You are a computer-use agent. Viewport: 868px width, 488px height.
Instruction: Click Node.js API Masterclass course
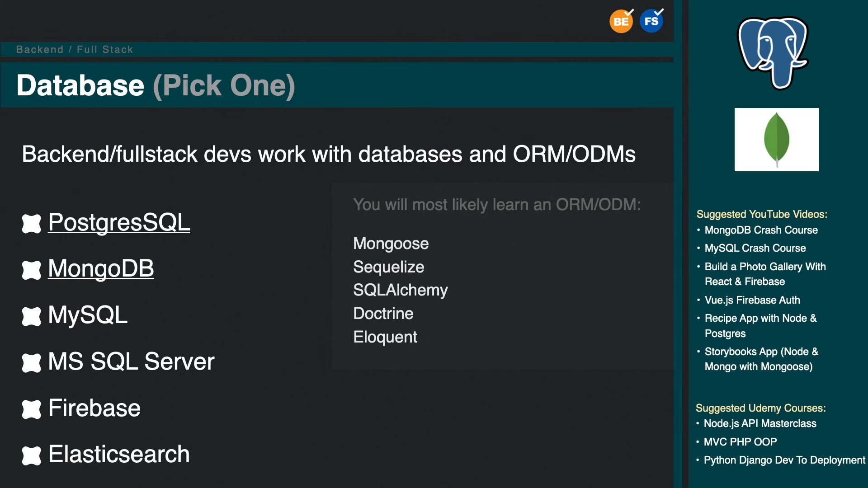(760, 423)
